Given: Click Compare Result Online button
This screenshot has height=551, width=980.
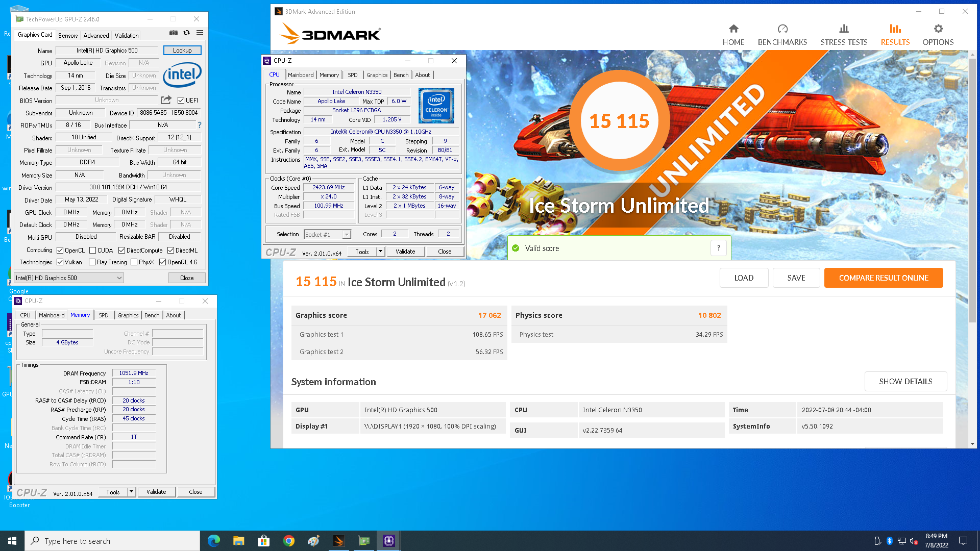Looking at the screenshot, I should (884, 278).
